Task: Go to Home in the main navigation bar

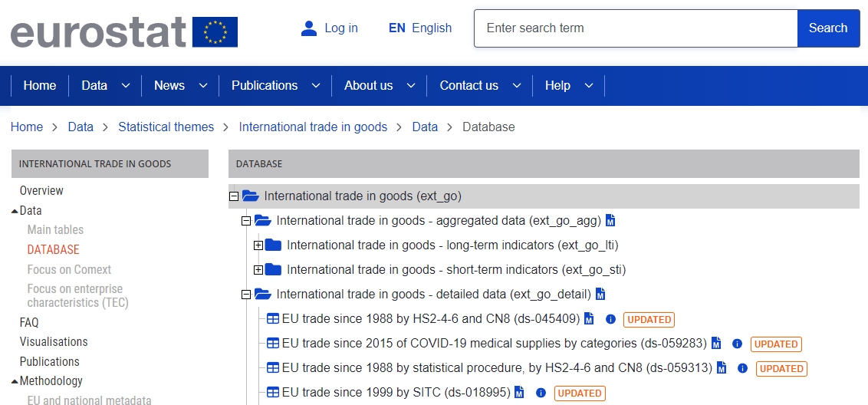Action: pos(40,85)
